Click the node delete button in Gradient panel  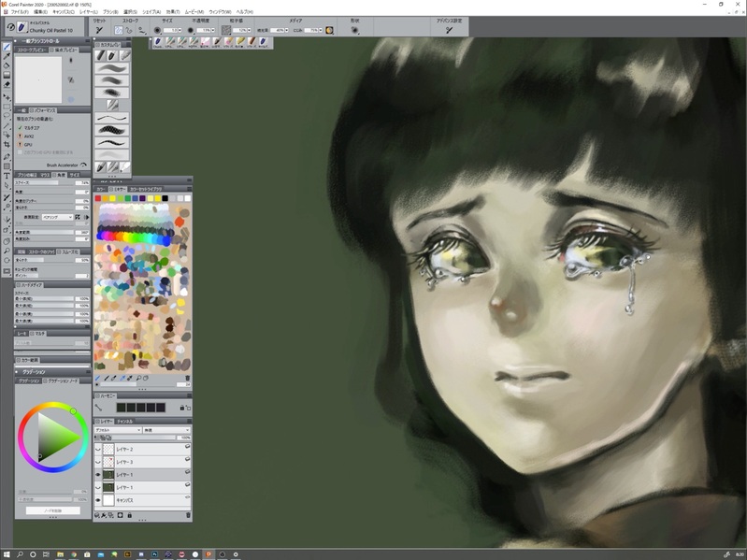(x=53, y=510)
